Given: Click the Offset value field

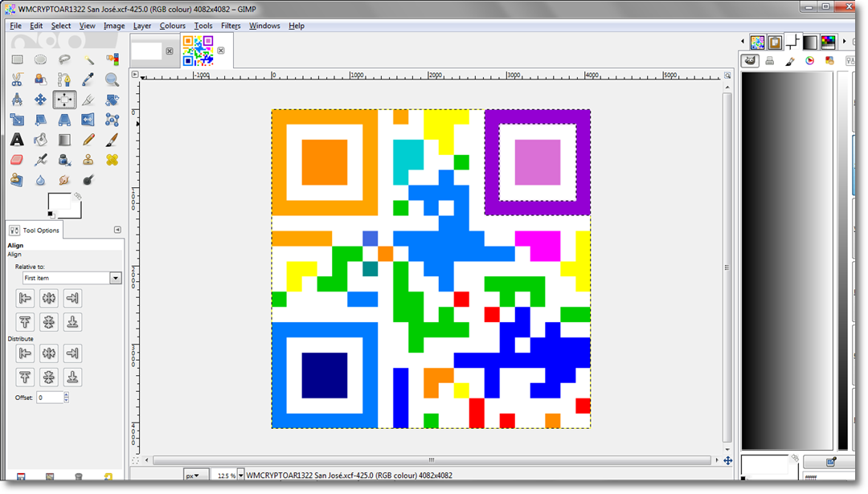Looking at the screenshot, I should tap(50, 398).
